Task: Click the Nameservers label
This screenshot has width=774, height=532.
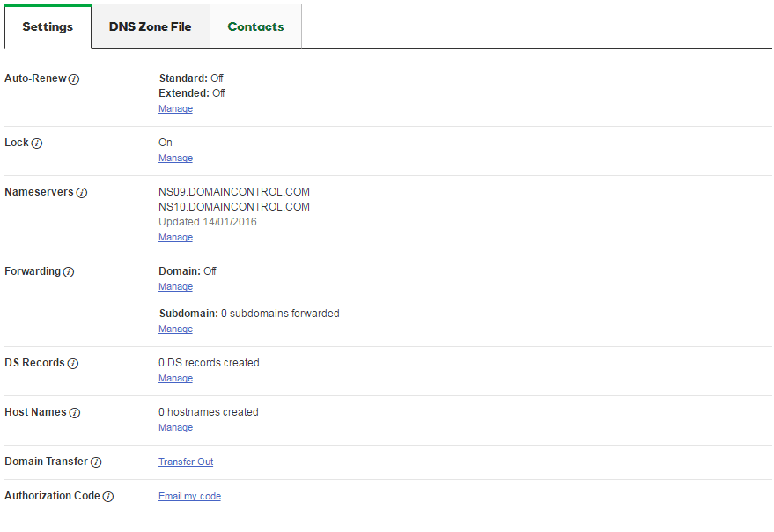Action: click(x=39, y=192)
